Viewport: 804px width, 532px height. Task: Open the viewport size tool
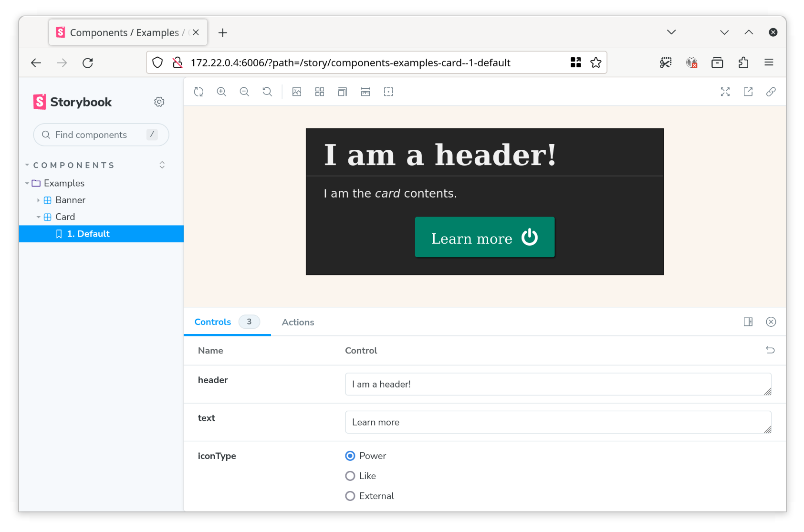pos(343,92)
